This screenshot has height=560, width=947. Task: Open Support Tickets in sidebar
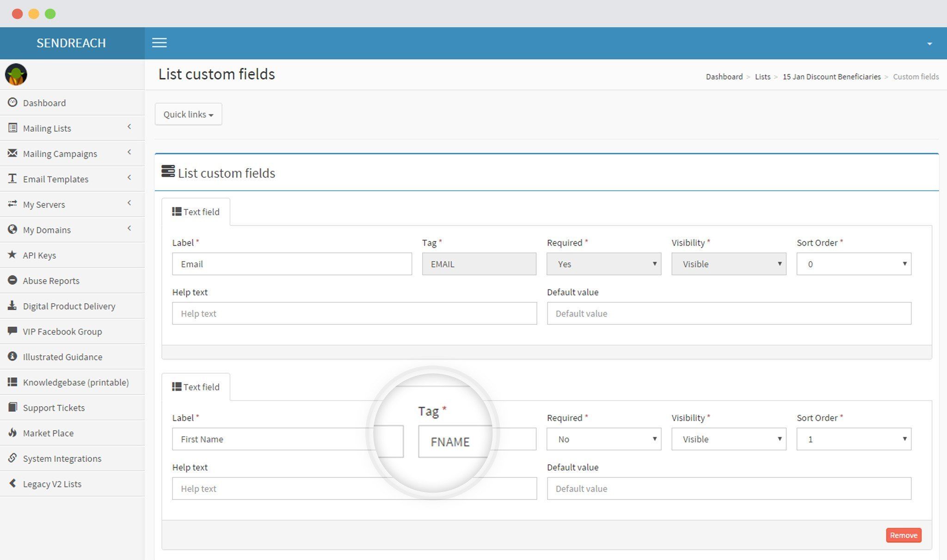(x=54, y=408)
